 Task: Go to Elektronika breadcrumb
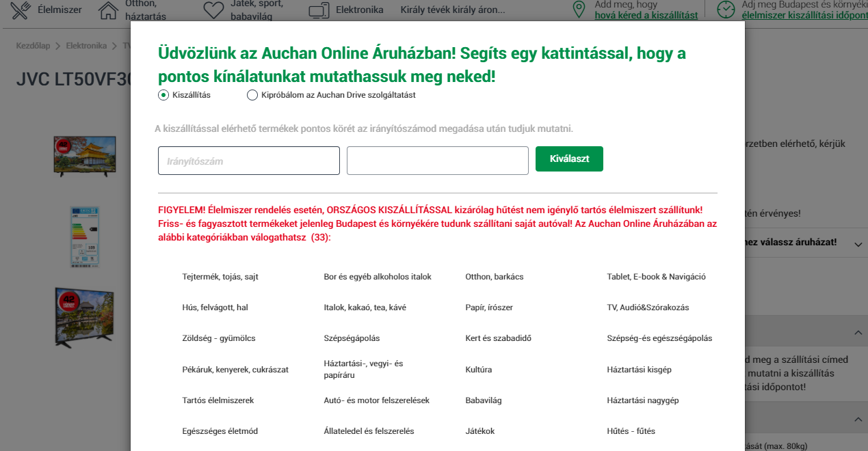(x=86, y=46)
